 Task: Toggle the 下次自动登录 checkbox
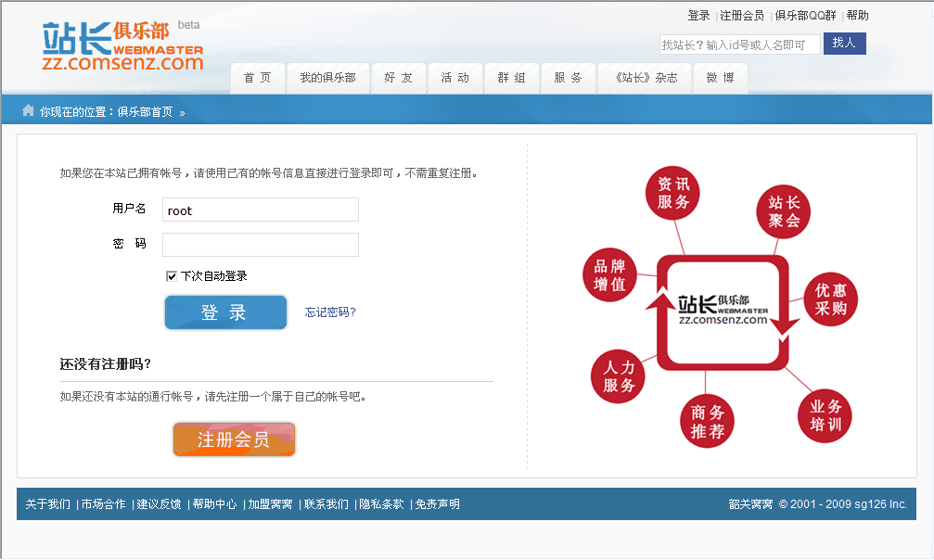(x=172, y=276)
